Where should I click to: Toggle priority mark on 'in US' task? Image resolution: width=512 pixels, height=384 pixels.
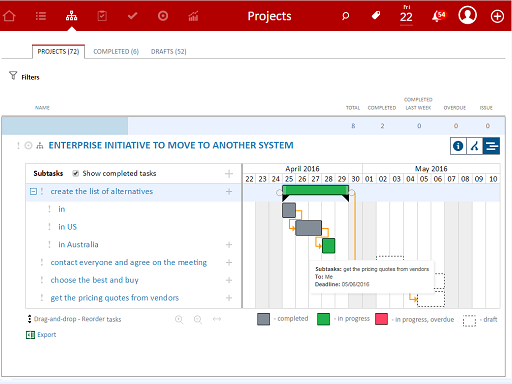[x=49, y=227]
